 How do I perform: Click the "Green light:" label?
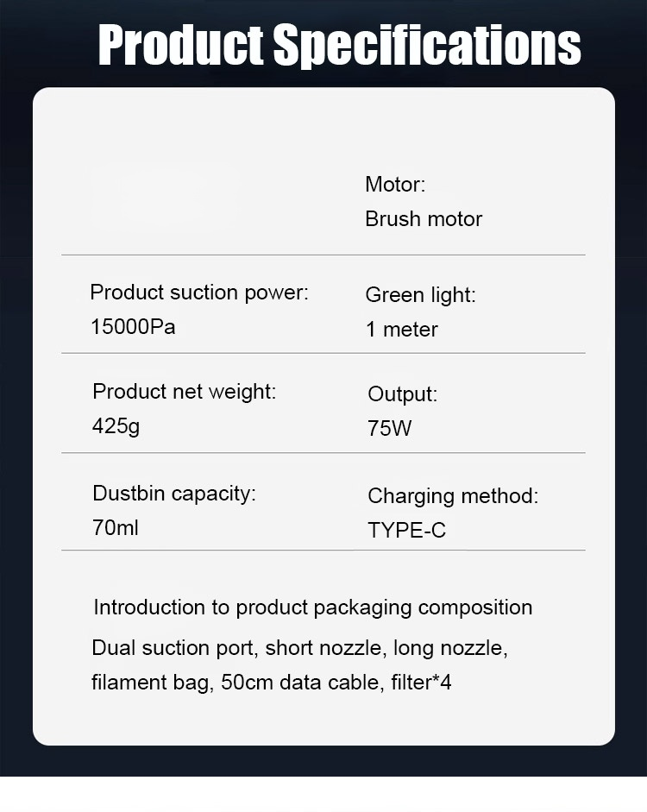(420, 295)
